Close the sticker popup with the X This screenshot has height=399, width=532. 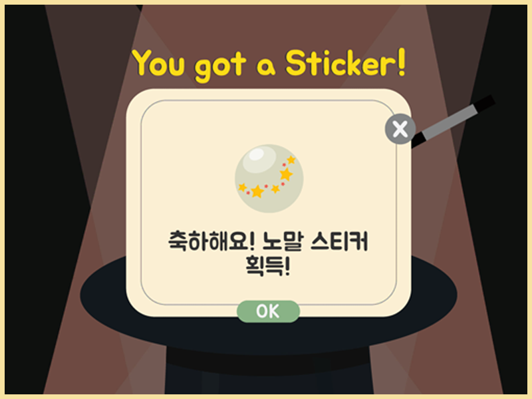pos(400,129)
